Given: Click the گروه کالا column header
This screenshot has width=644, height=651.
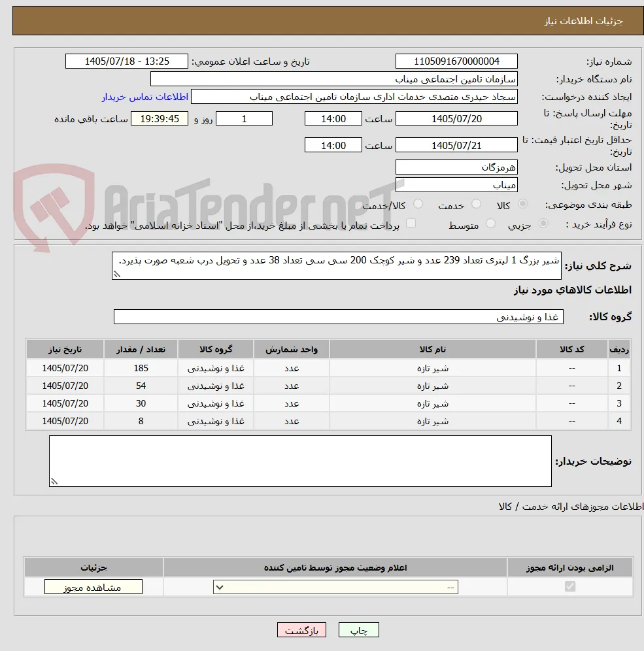Looking at the screenshot, I should click(216, 349).
